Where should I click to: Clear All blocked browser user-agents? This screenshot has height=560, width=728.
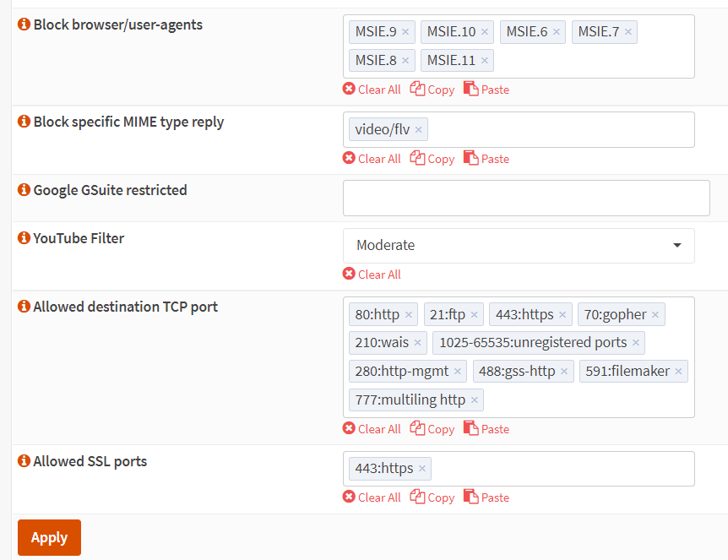pos(372,90)
